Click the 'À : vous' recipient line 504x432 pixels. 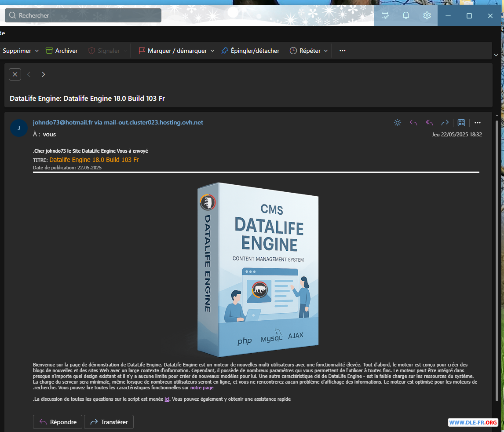coord(44,134)
